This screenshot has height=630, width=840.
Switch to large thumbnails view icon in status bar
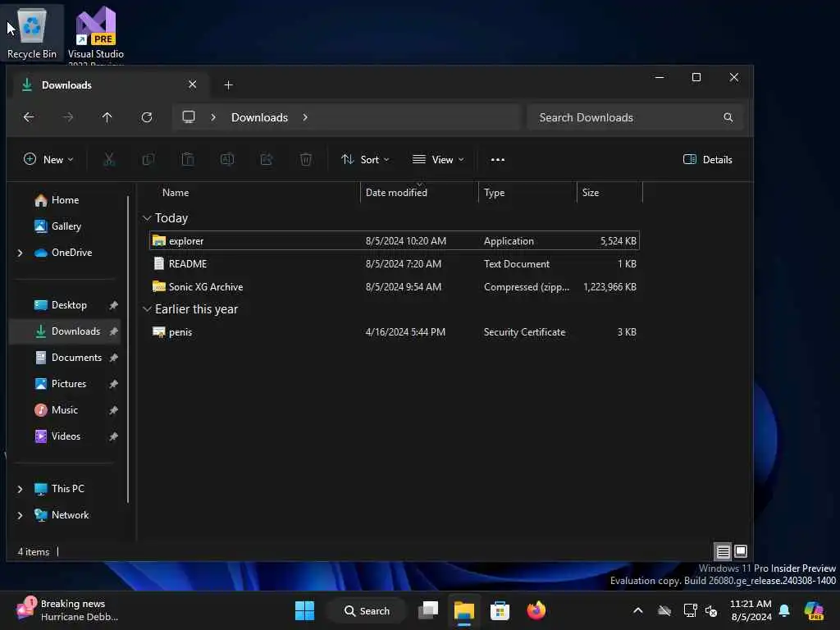[741, 551]
